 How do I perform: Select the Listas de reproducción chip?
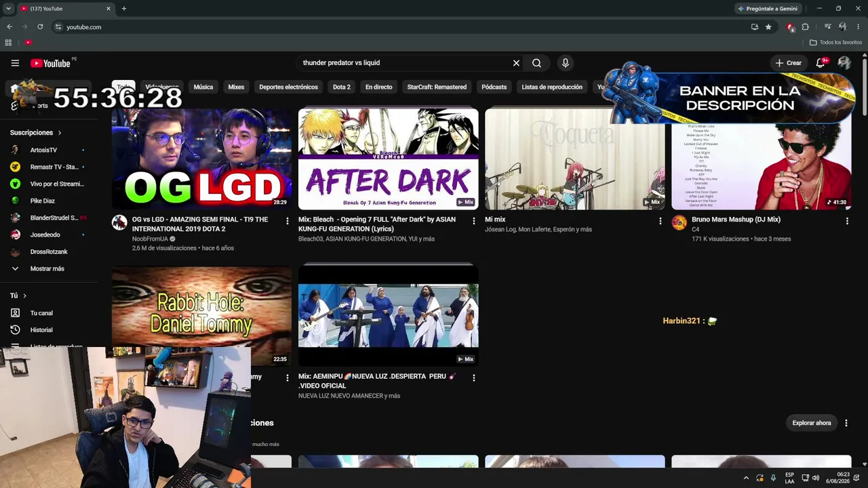tap(552, 87)
